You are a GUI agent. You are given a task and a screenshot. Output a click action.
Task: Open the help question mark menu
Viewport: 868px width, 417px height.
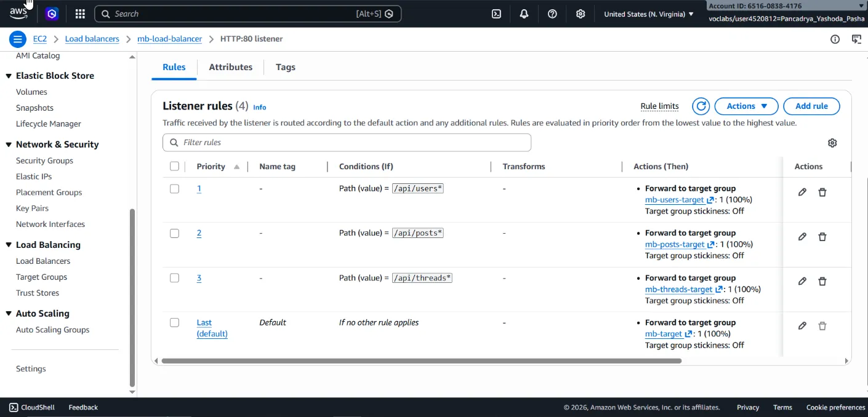point(552,14)
